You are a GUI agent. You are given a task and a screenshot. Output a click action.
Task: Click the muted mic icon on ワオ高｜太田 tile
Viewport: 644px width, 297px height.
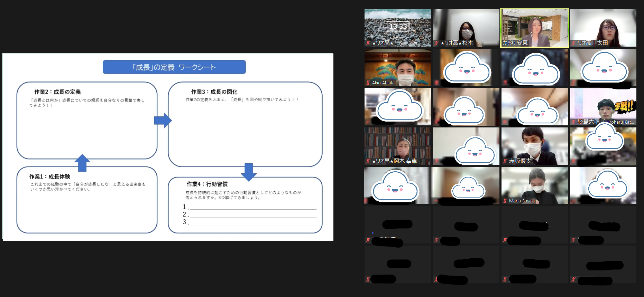tap(573, 43)
